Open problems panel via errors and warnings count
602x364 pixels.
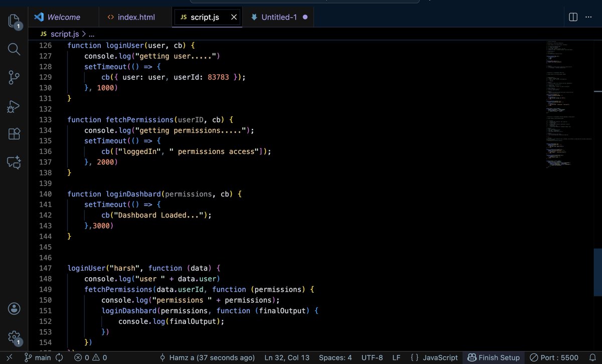click(90, 357)
